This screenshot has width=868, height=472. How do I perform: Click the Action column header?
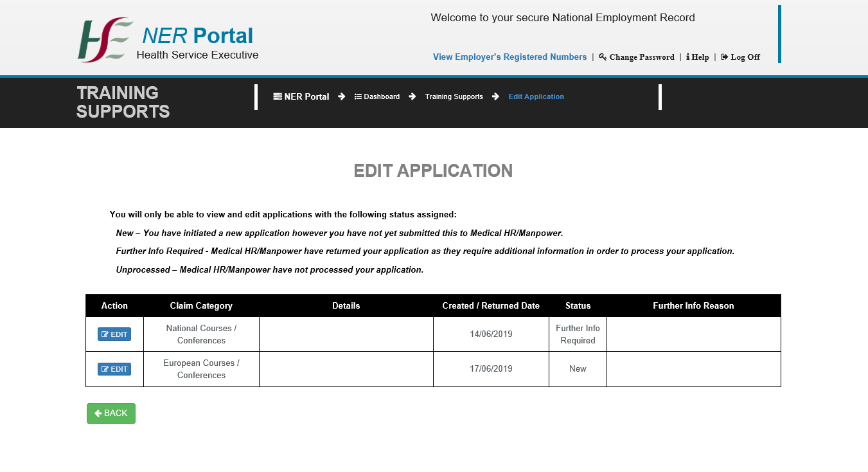click(x=114, y=305)
